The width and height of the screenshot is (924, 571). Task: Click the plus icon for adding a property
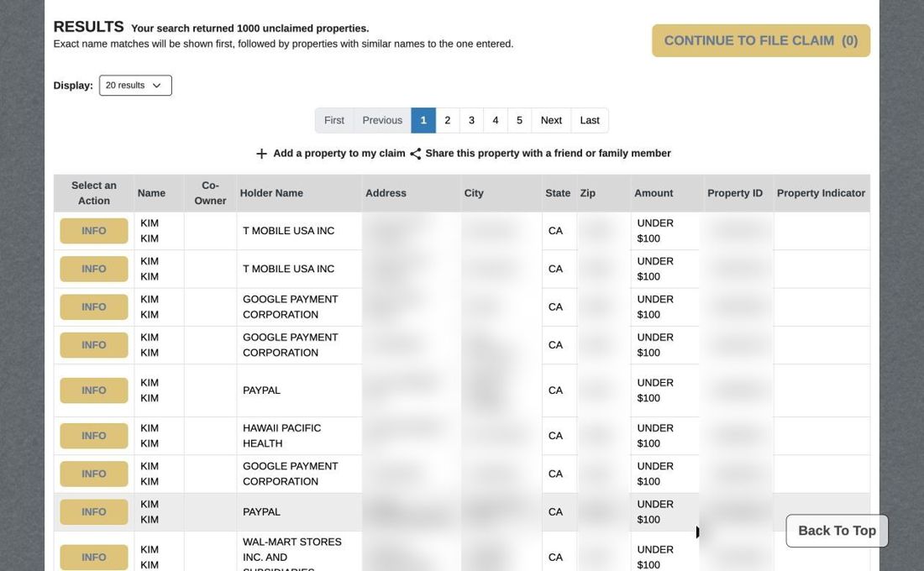coord(261,154)
